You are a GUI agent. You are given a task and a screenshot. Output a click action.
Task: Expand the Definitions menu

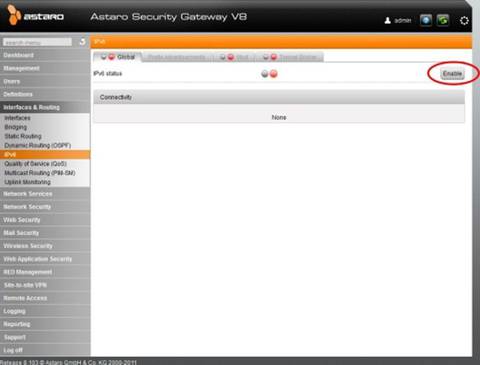coord(45,94)
